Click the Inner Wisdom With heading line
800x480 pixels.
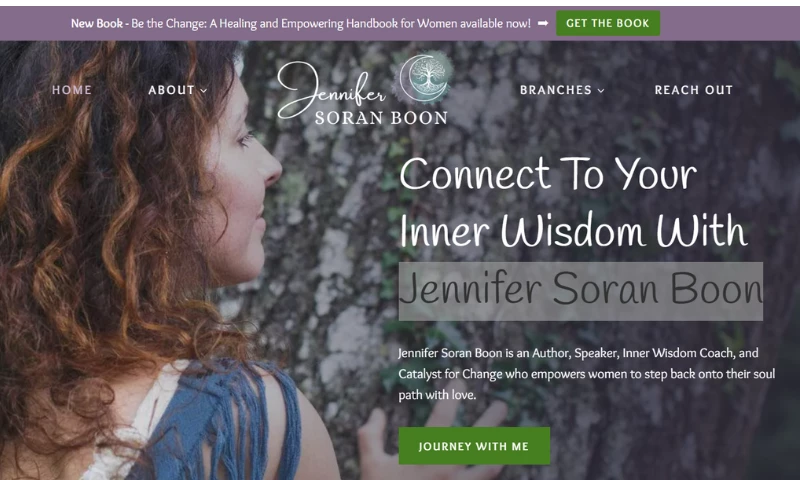pyautogui.click(x=573, y=231)
